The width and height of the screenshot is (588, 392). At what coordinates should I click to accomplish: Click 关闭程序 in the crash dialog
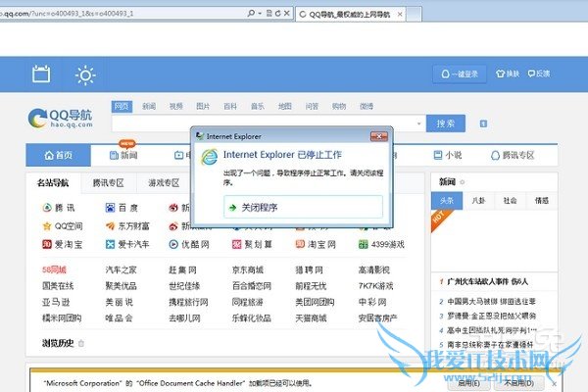click(x=303, y=207)
